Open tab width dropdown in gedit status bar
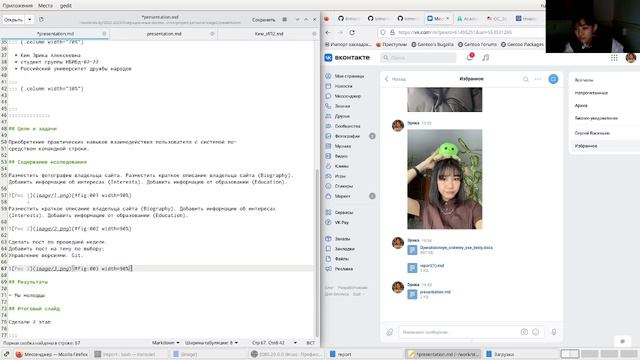Viewport: 640px width, 360px height. pos(211,343)
